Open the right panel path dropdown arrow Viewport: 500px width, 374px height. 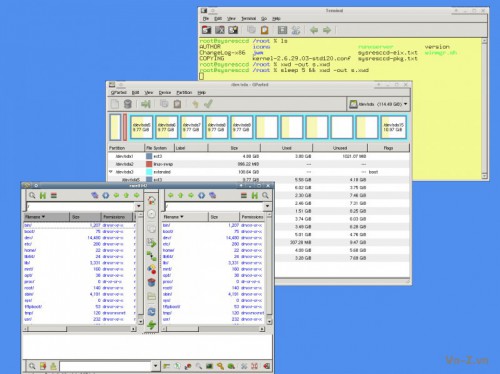click(267, 206)
